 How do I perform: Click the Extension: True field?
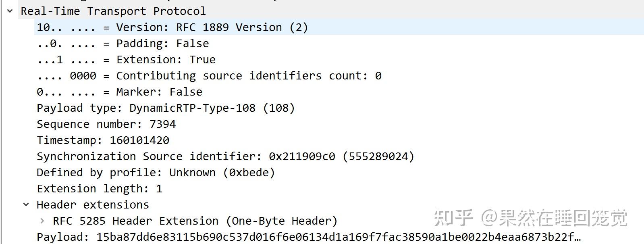coord(126,60)
